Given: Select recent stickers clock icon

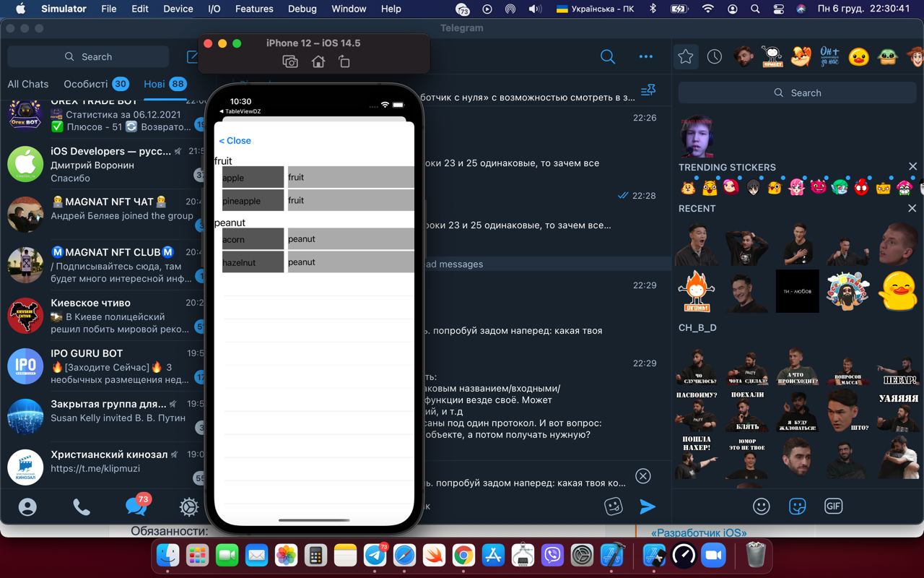Looking at the screenshot, I should pyautogui.click(x=715, y=56).
